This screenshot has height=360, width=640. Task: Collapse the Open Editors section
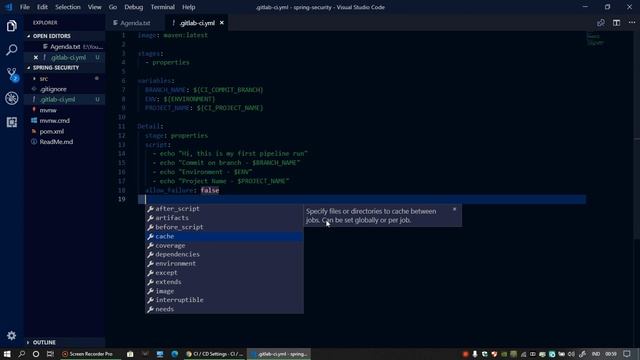64,36
